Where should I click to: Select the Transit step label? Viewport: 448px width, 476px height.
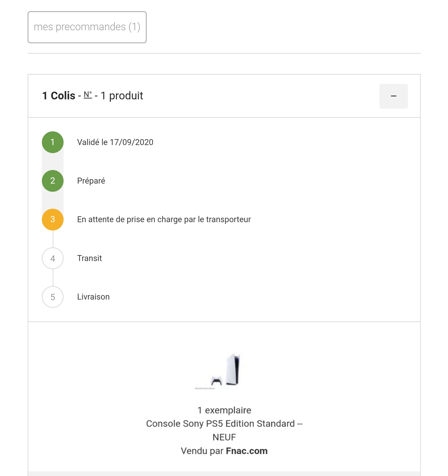(x=89, y=258)
